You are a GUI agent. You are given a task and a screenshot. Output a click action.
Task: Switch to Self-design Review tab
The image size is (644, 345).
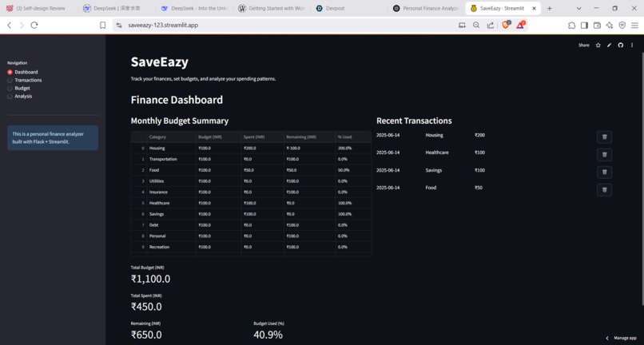[38, 8]
